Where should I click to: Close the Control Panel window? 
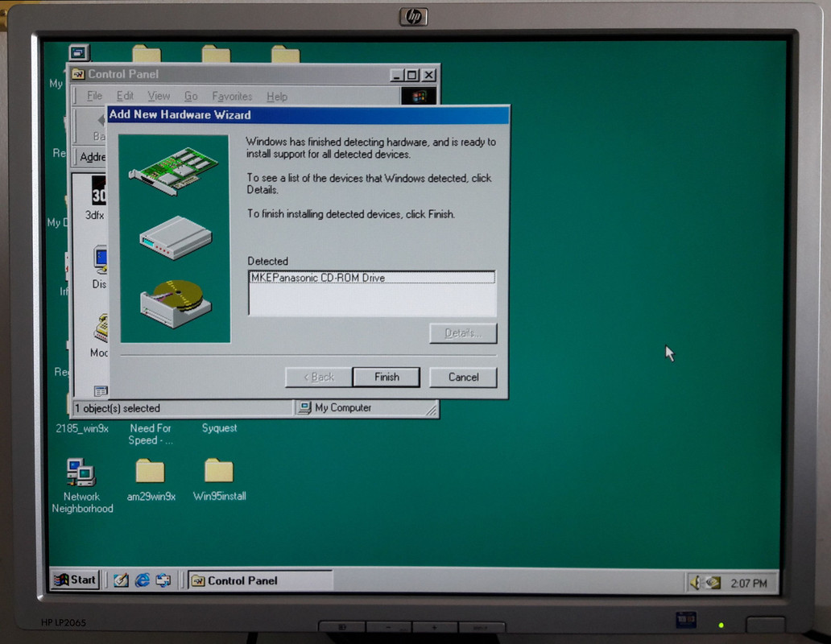pos(429,75)
